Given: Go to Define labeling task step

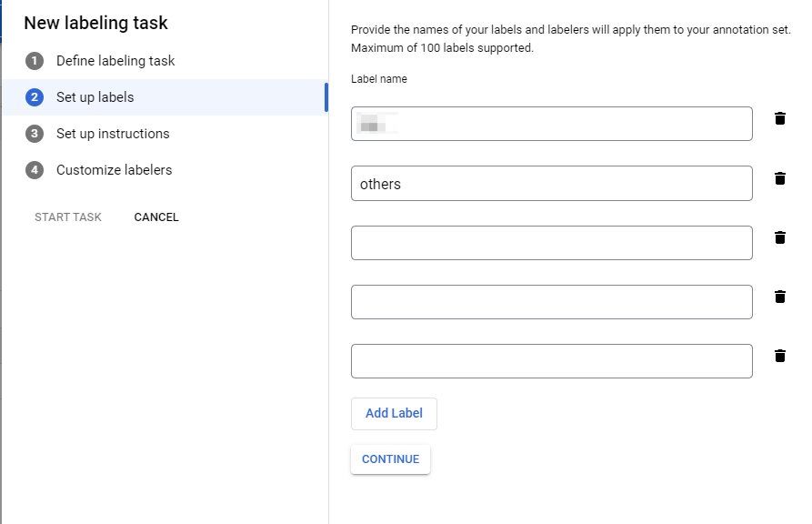Looking at the screenshot, I should [x=115, y=61].
